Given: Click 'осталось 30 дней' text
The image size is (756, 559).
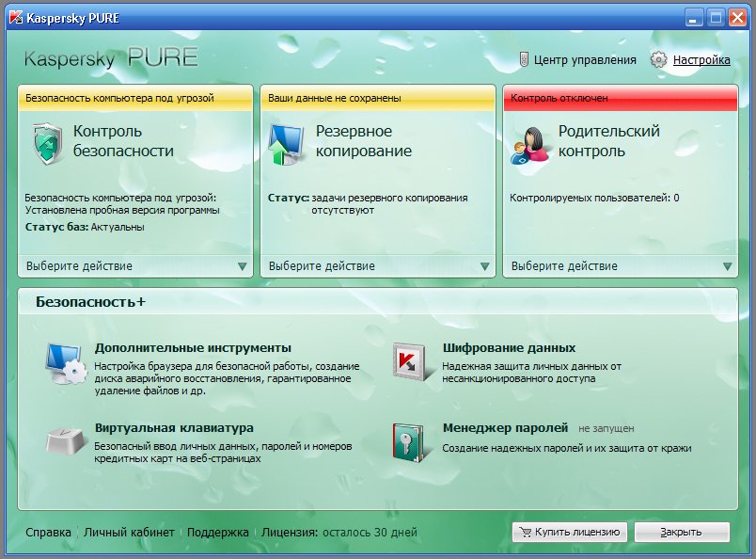Looking at the screenshot, I should tap(370, 532).
